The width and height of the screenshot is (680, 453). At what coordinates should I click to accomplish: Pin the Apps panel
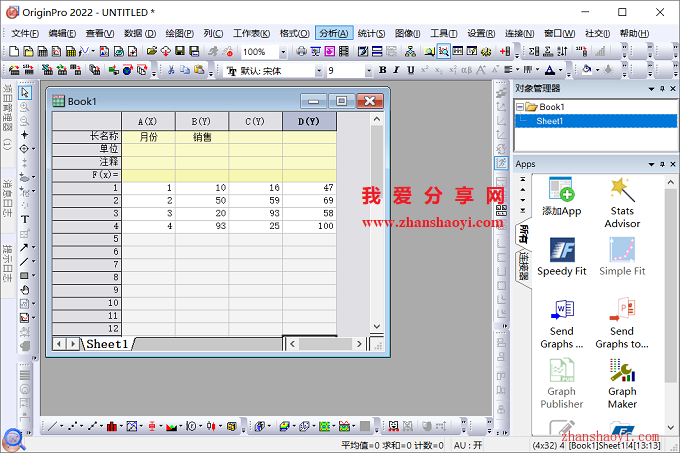(662, 164)
